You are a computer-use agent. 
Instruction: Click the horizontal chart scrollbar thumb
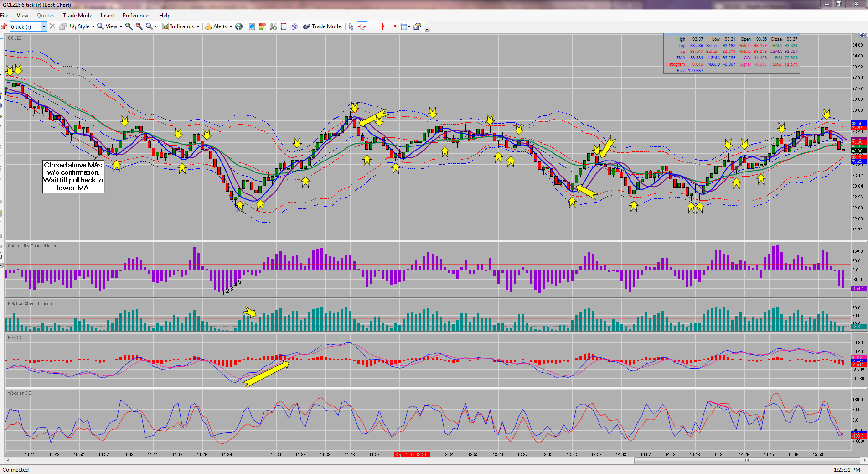747,460
